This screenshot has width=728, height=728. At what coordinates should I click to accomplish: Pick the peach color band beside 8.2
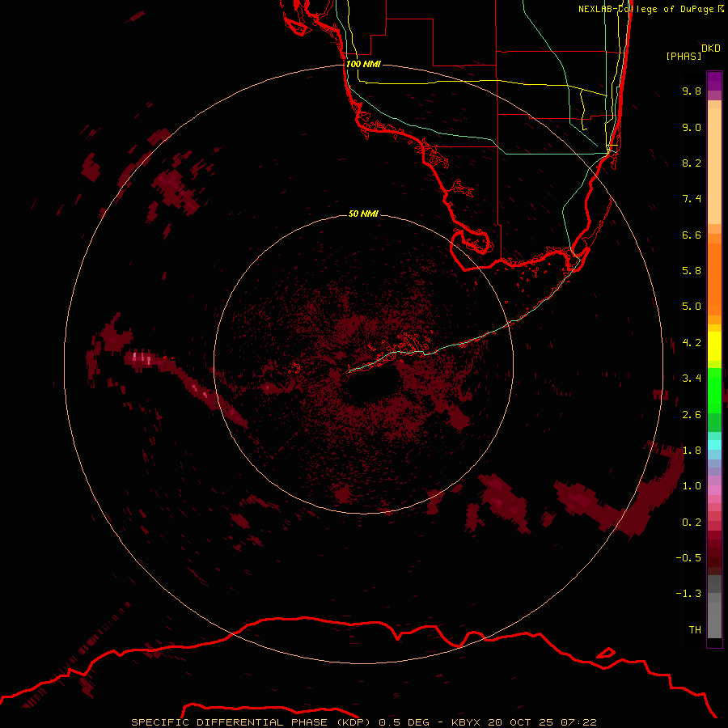coord(714,165)
